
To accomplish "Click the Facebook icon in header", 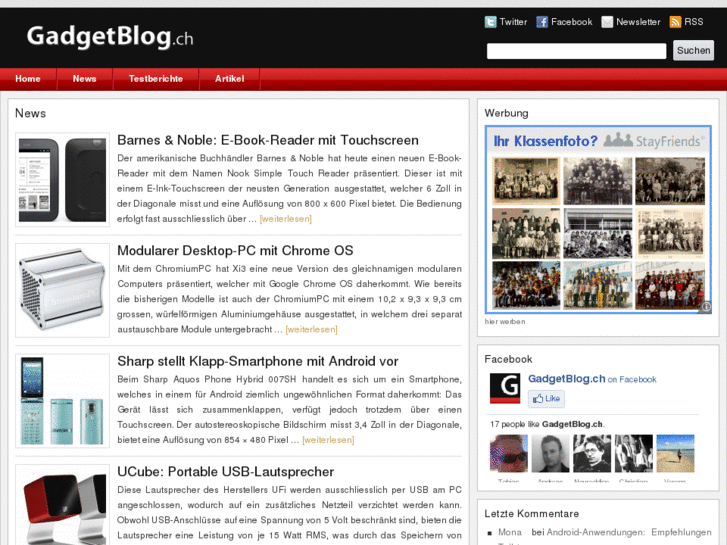I will (x=542, y=22).
